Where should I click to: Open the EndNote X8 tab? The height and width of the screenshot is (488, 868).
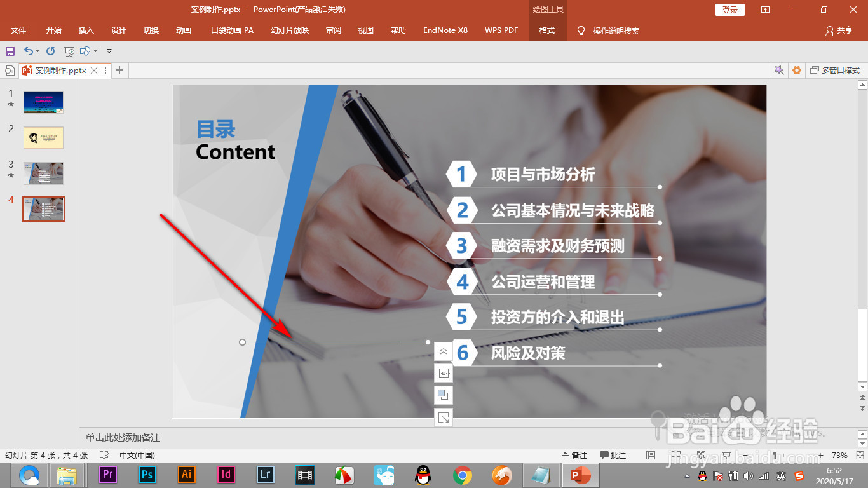pos(445,30)
